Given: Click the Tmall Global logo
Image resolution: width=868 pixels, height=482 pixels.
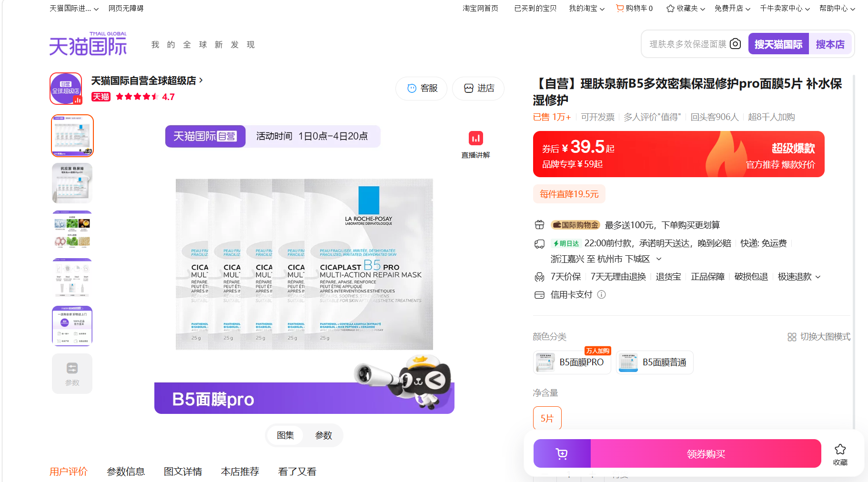Looking at the screenshot, I should click(x=88, y=44).
